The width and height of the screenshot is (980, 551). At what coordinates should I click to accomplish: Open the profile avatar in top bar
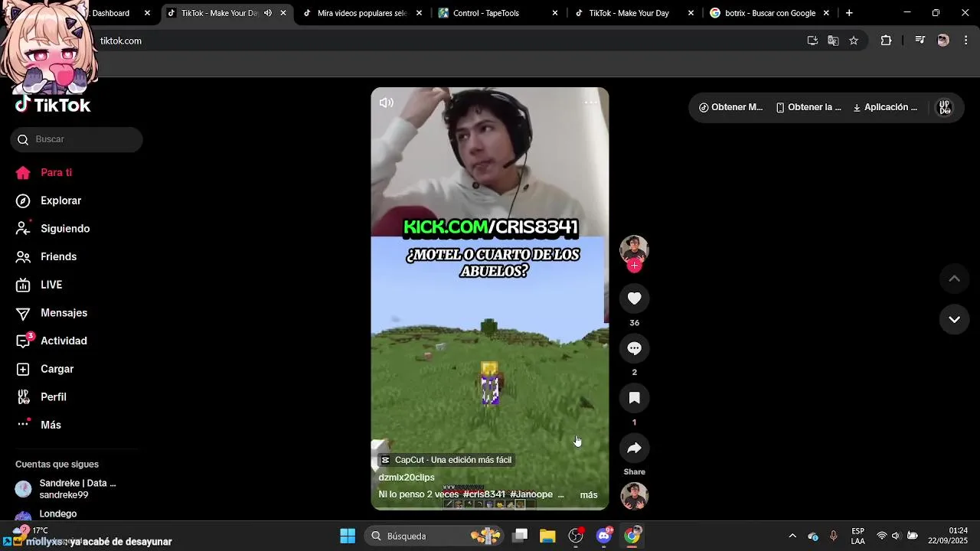pos(945,108)
